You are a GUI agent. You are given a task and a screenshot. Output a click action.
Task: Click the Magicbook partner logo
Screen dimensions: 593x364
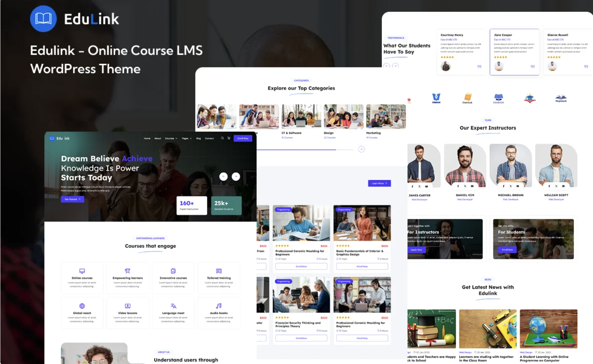tap(561, 99)
